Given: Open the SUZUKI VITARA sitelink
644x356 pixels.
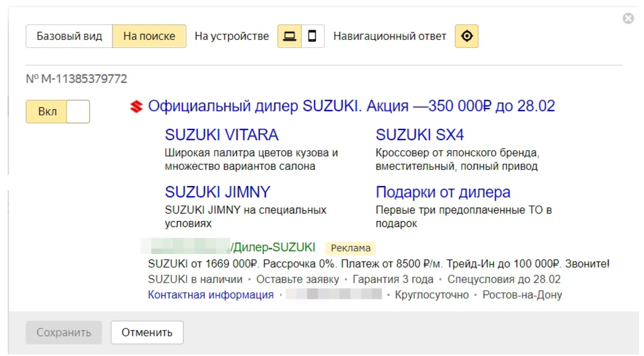Looking at the screenshot, I should click(x=221, y=135).
